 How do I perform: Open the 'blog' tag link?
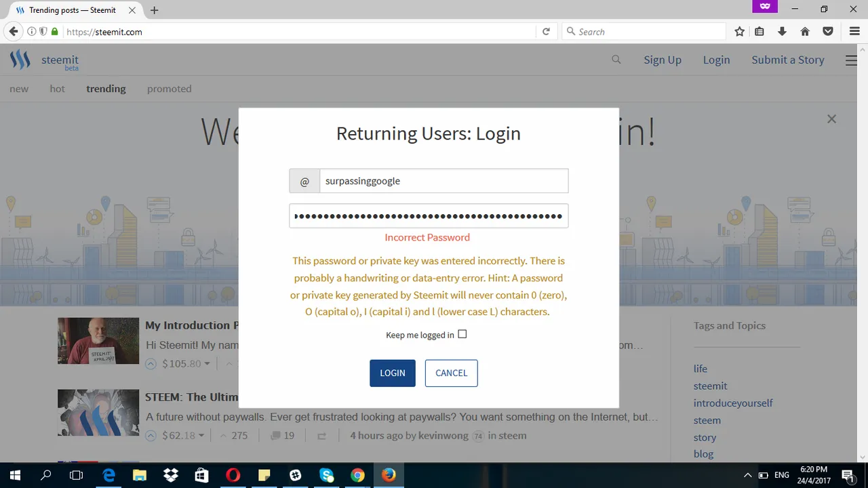[x=703, y=454]
